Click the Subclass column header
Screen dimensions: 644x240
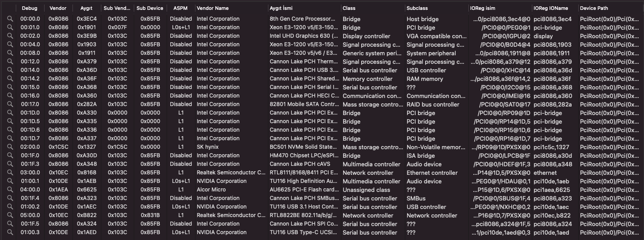click(x=417, y=8)
